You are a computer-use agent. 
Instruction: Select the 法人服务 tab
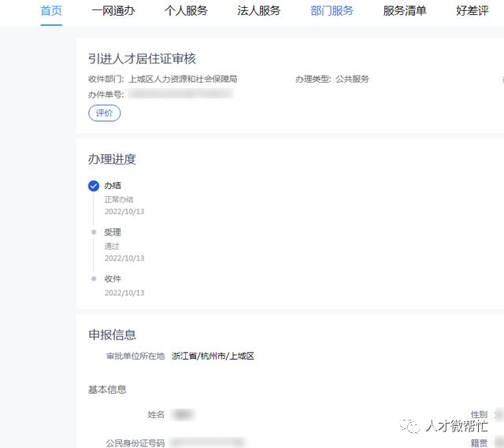[x=259, y=11]
